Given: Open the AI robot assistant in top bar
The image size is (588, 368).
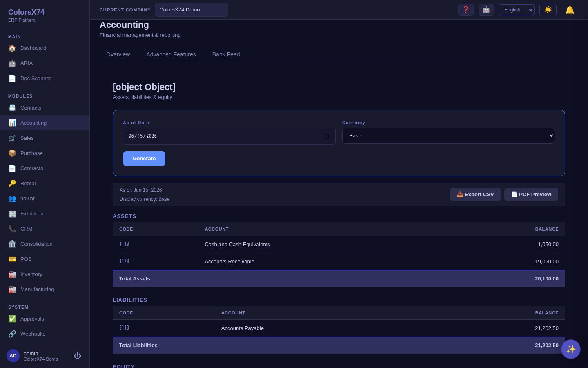Looking at the screenshot, I should pyautogui.click(x=486, y=10).
